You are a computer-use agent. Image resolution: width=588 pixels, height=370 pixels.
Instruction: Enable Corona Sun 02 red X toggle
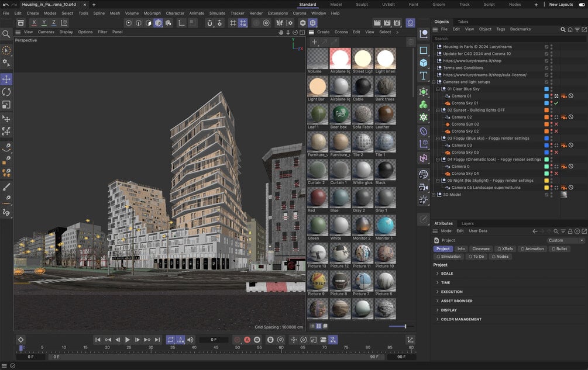coord(556,124)
